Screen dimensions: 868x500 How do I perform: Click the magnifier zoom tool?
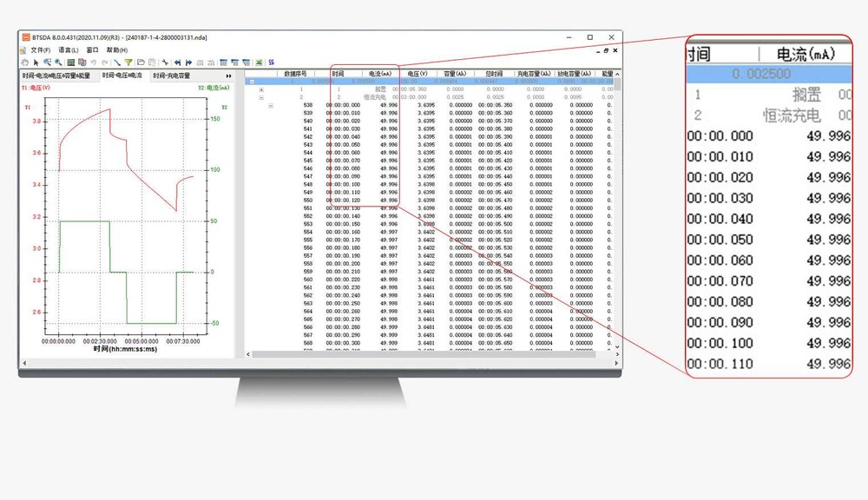coord(58,62)
